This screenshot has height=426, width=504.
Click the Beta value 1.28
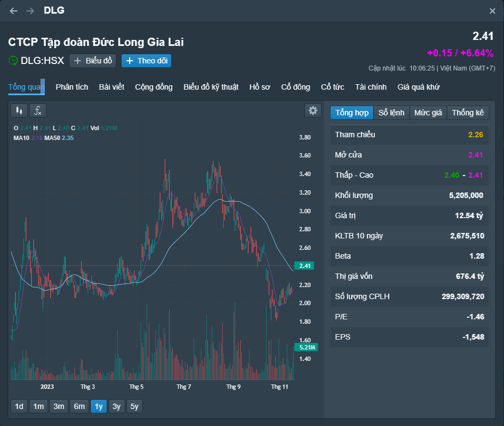click(x=477, y=256)
